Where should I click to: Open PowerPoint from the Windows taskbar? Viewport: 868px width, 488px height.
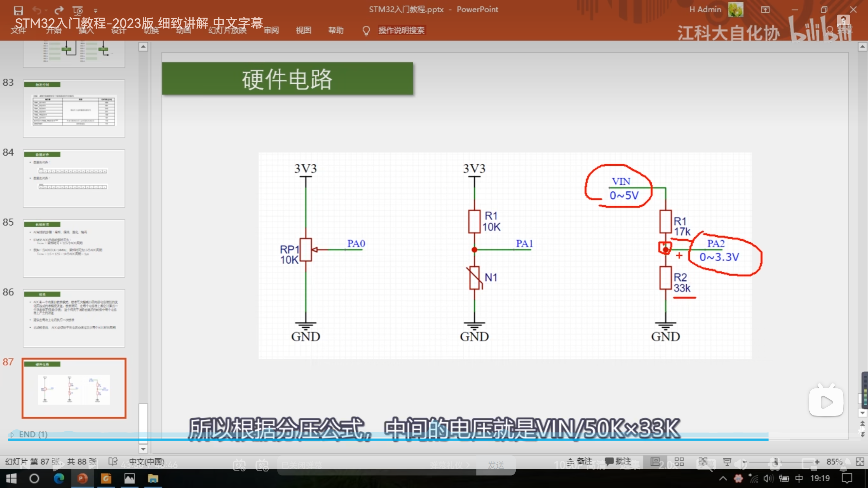[82, 479]
